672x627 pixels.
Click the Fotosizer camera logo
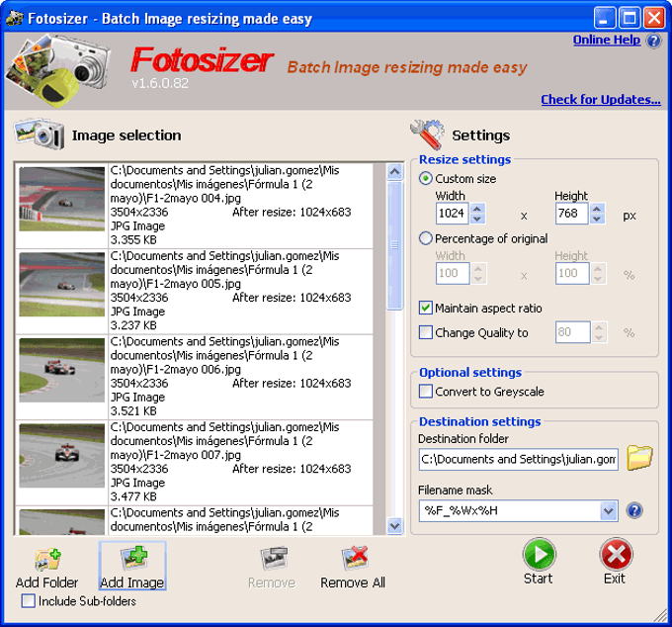click(x=58, y=69)
